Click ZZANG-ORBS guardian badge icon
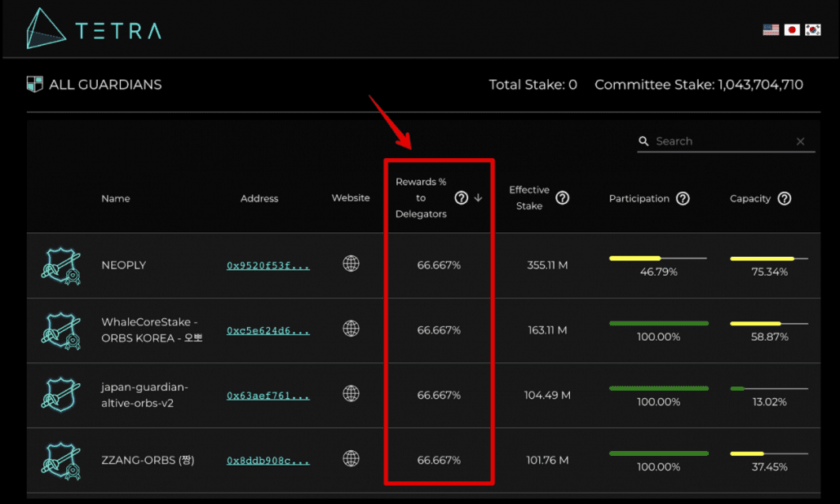840x504 pixels. (61, 461)
